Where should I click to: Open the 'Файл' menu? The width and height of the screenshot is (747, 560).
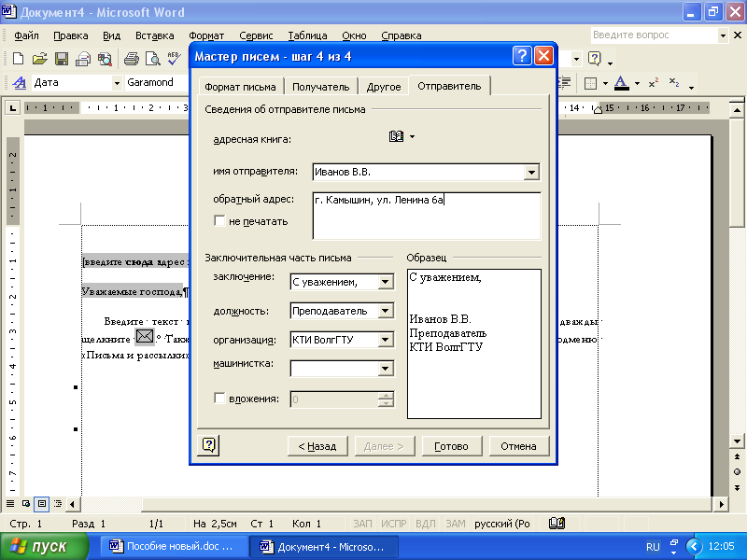(26, 35)
